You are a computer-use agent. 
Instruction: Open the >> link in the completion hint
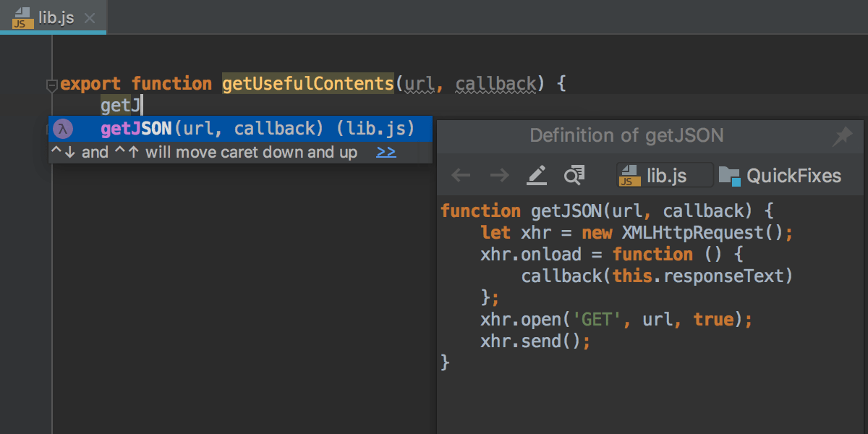[x=386, y=152]
